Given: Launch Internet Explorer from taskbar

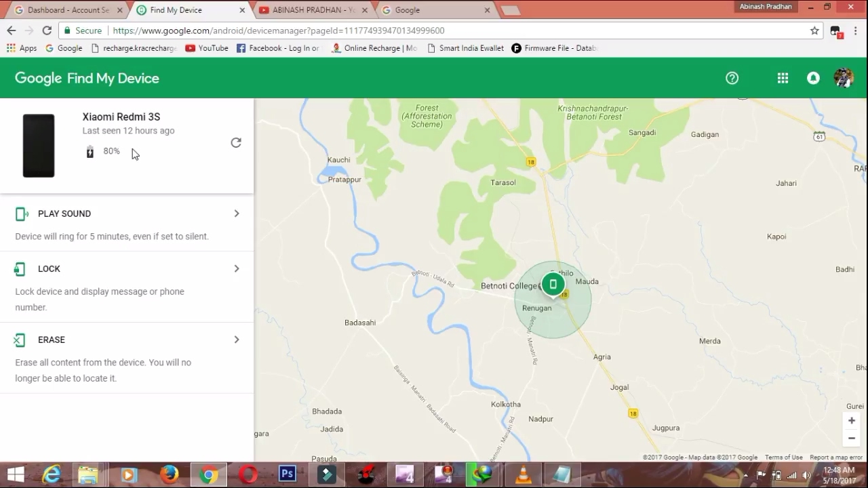Looking at the screenshot, I should [52, 474].
